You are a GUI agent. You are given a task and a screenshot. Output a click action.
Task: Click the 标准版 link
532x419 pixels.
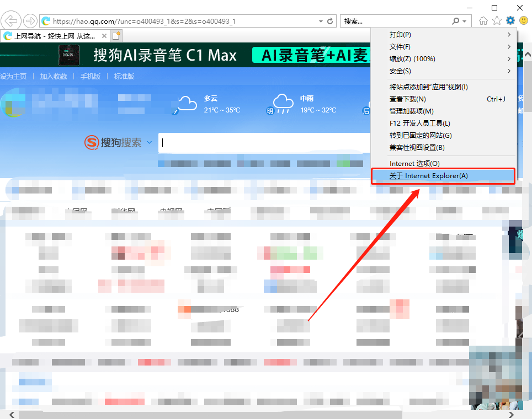[x=124, y=77]
